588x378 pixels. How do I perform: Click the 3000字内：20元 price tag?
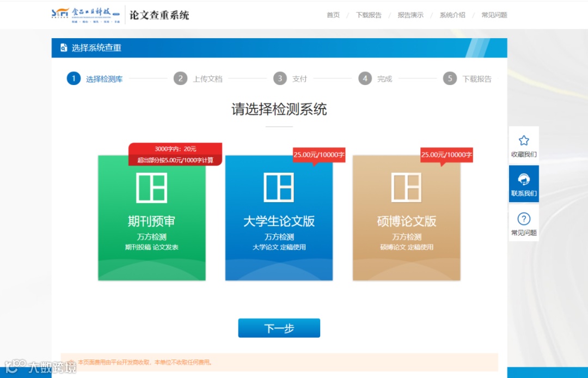[x=175, y=149]
